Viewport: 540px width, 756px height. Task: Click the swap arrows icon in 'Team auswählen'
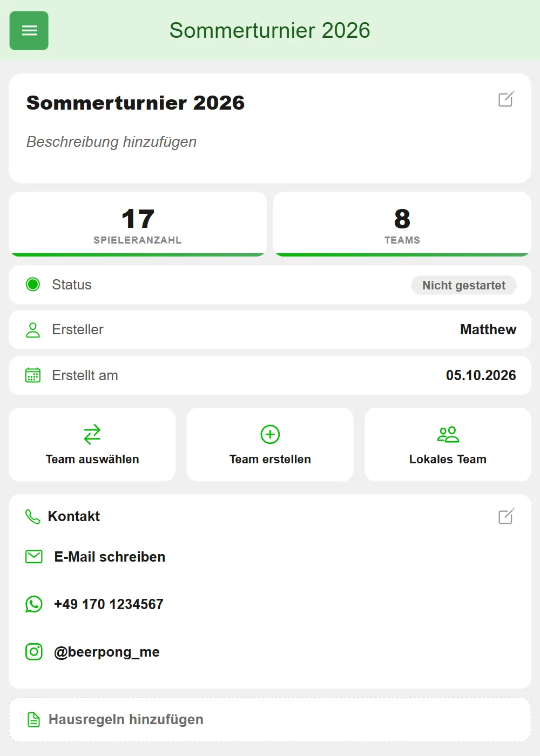pos(92,434)
